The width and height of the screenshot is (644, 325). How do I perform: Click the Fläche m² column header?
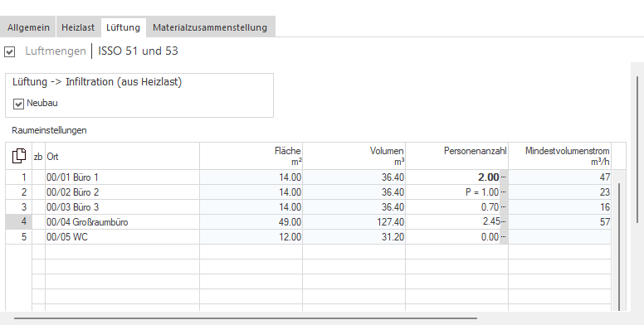click(x=251, y=156)
